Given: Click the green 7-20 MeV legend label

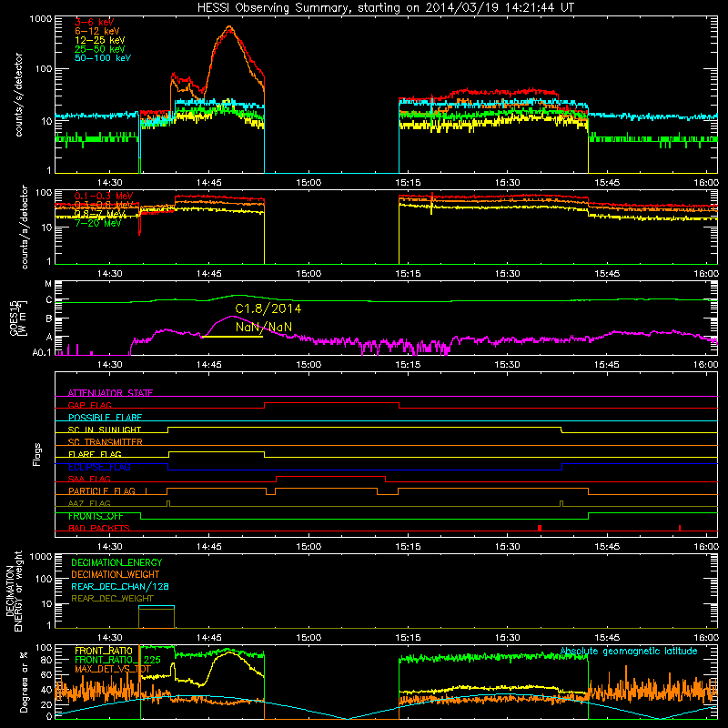Looking at the screenshot, I should pos(98,223).
